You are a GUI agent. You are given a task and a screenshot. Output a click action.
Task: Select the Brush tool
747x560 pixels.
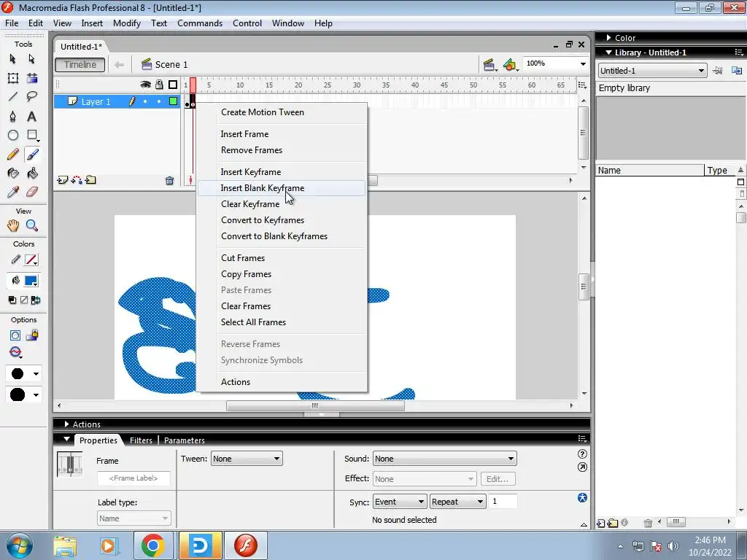tap(31, 155)
